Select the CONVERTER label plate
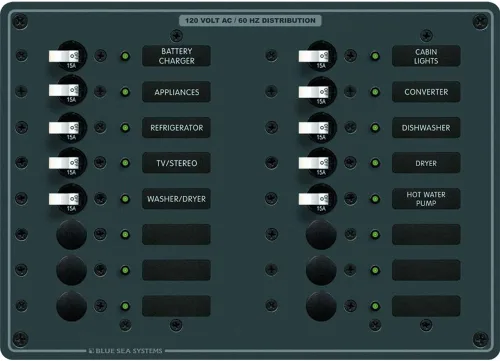 click(426, 92)
